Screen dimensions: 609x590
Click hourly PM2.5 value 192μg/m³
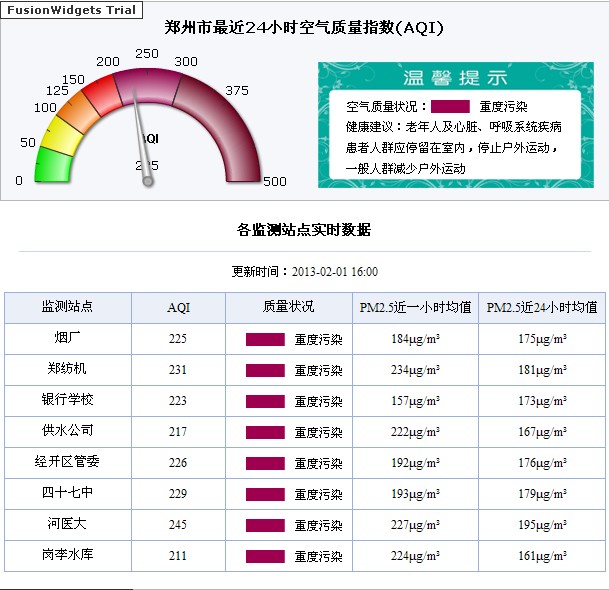click(x=415, y=463)
